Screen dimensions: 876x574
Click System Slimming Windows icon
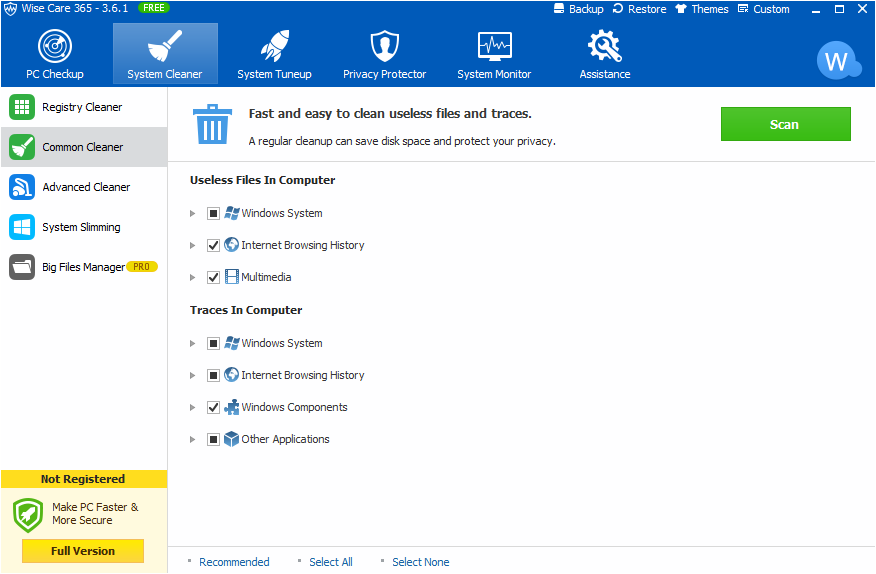tap(22, 227)
